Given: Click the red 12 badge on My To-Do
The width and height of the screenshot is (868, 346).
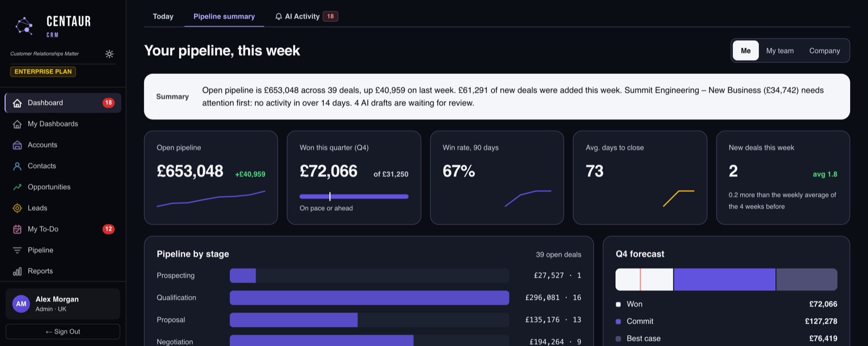Looking at the screenshot, I should [108, 229].
